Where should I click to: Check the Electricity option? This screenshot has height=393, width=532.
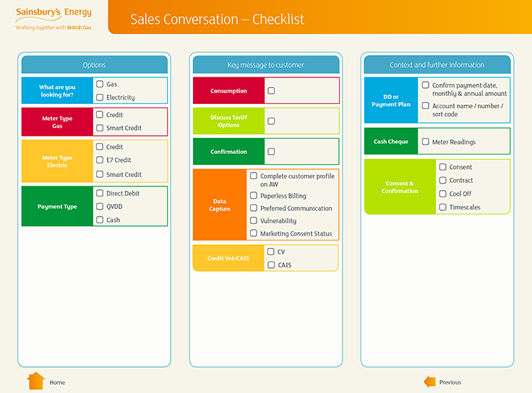click(x=100, y=98)
